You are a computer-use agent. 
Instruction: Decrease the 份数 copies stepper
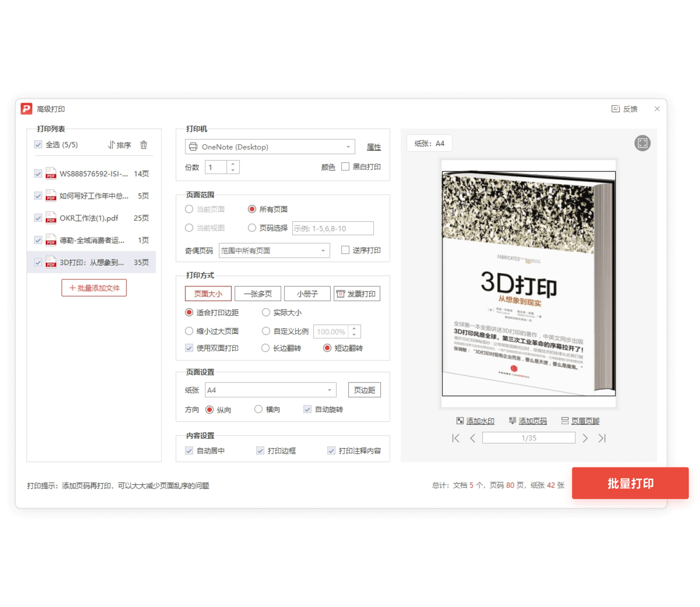click(x=233, y=170)
